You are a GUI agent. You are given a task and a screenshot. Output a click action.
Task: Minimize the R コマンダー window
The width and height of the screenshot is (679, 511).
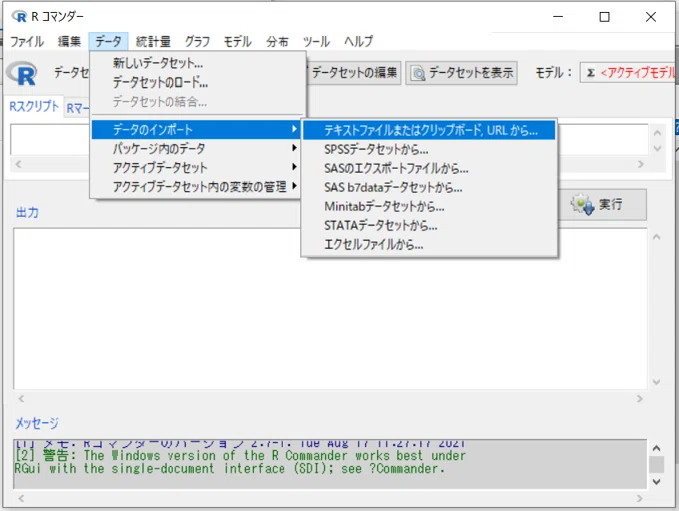point(558,16)
